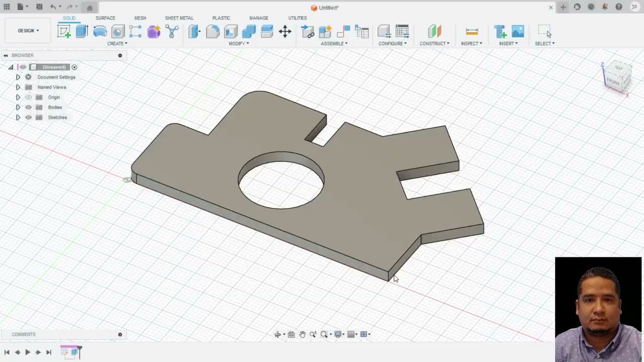Toggle visibility of the Bodies folder

28,107
